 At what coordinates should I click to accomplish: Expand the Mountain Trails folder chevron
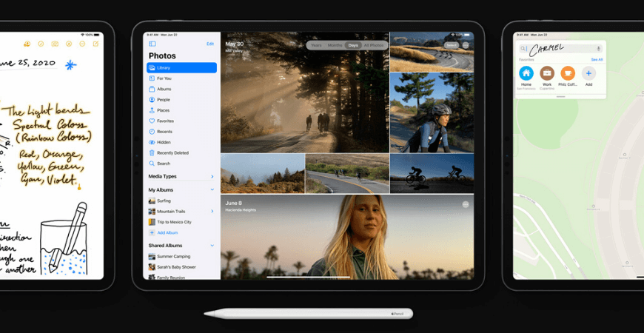coord(212,211)
